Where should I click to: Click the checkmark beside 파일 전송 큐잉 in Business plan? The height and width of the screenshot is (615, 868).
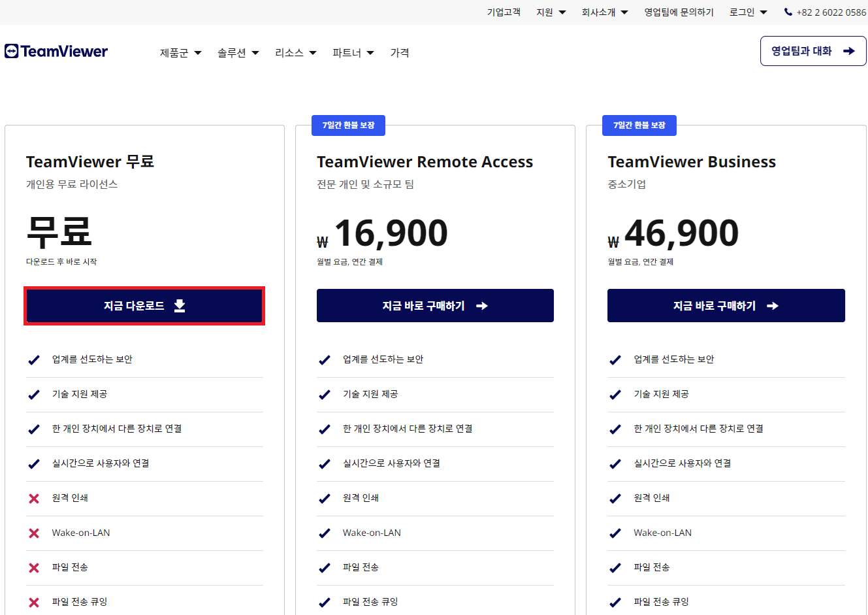615,603
